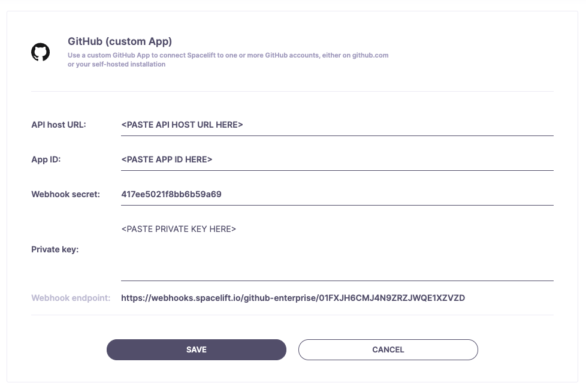Image resolution: width=586 pixels, height=392 pixels.
Task: Click the greyed "Webhook endpoint:" label
Action: pos(71,298)
